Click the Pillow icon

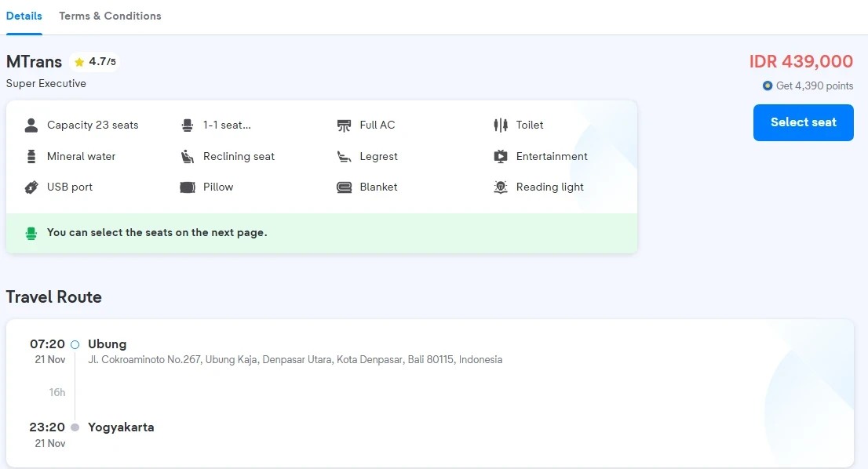click(188, 187)
